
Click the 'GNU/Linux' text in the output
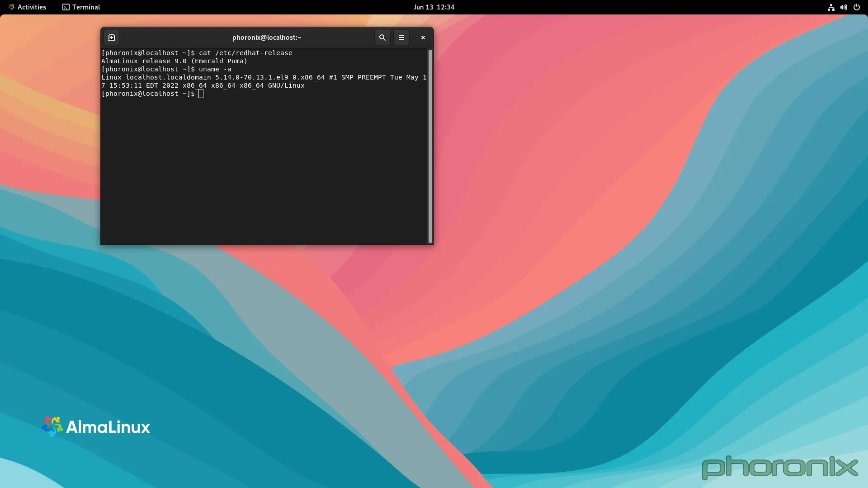(x=286, y=85)
